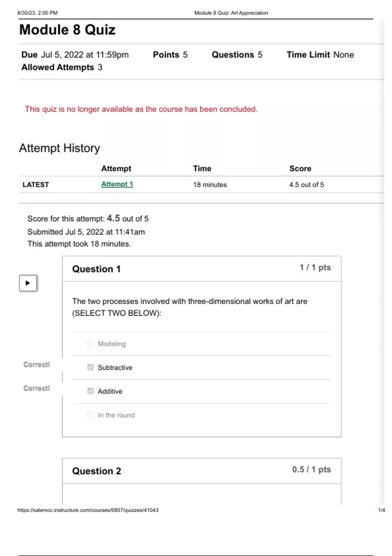Viewport: 392px width, 556px height.
Task: Toggle the Additive answer checkbox
Action: (90, 391)
